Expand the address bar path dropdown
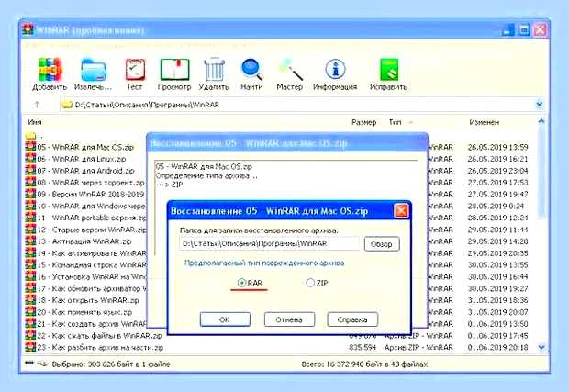The image size is (569, 392). pos(540,105)
